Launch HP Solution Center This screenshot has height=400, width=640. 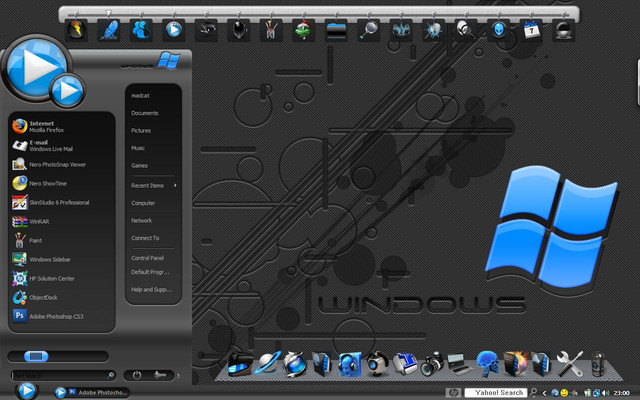coord(61,278)
